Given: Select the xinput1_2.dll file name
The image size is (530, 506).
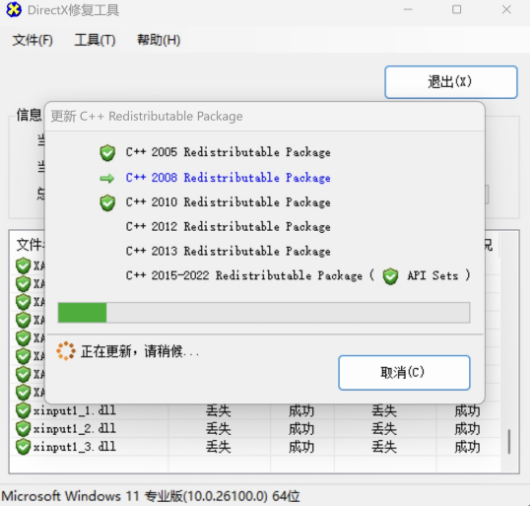Looking at the screenshot, I should pos(74,429).
